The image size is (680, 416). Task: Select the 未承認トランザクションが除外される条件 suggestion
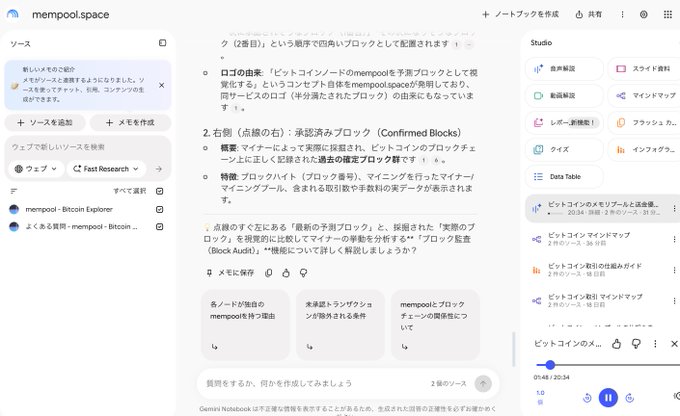click(x=340, y=325)
